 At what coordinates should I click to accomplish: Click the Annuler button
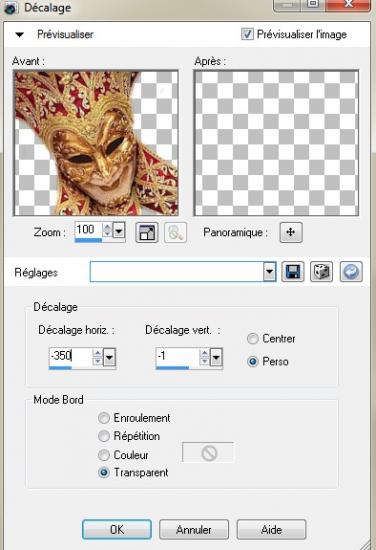[194, 530]
